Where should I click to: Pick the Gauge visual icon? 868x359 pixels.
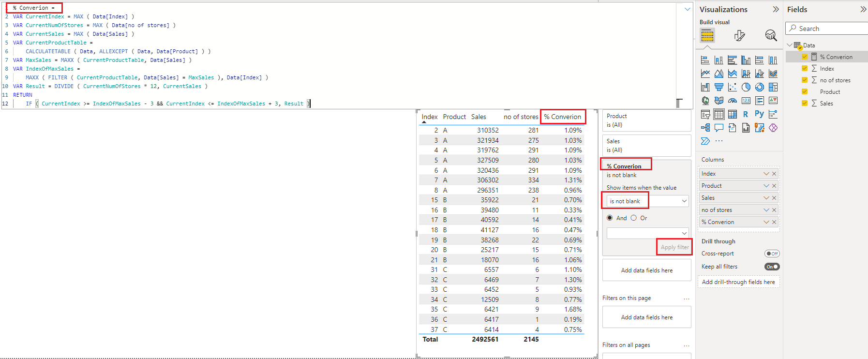pos(732,101)
